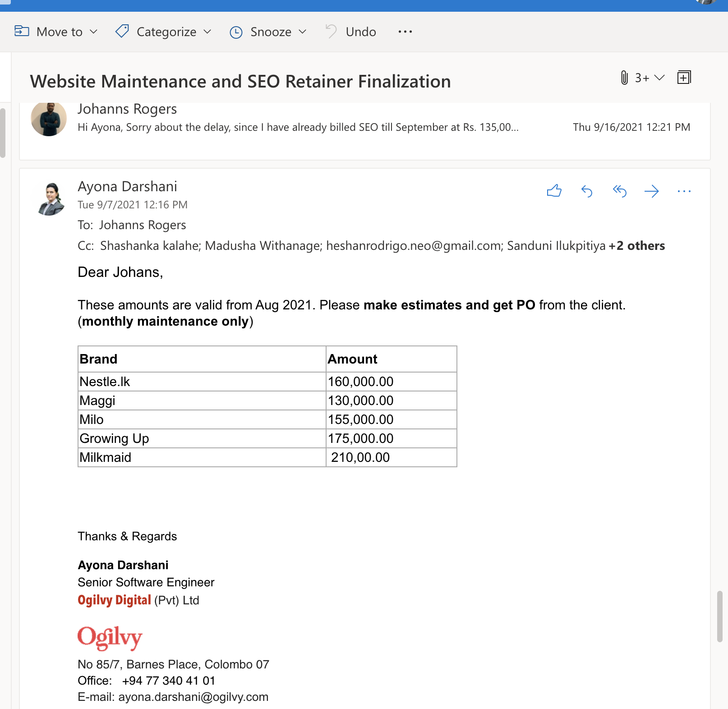Click the vertical scrollbar on the right
This screenshot has width=728, height=709.
click(x=719, y=616)
